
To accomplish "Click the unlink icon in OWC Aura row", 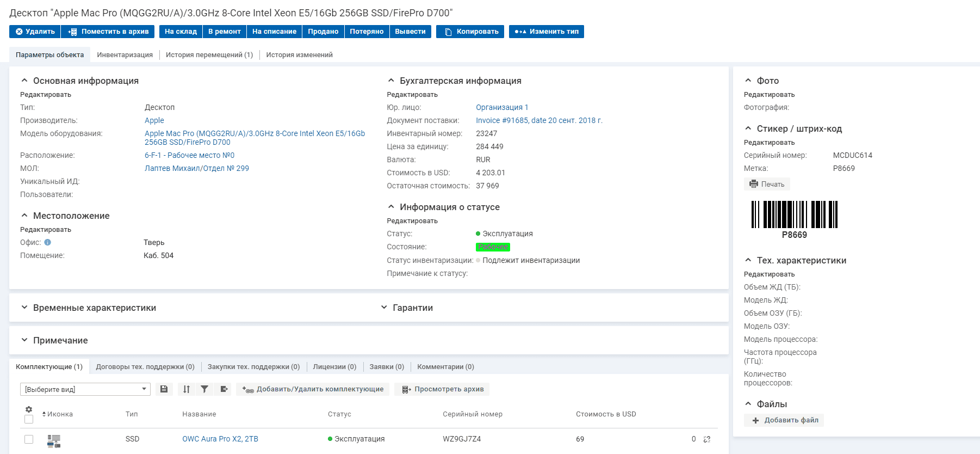I will coord(707,439).
